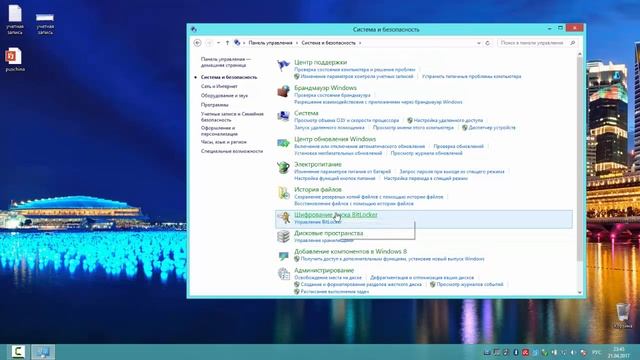Expand the address bar history dropdown

click(478, 43)
